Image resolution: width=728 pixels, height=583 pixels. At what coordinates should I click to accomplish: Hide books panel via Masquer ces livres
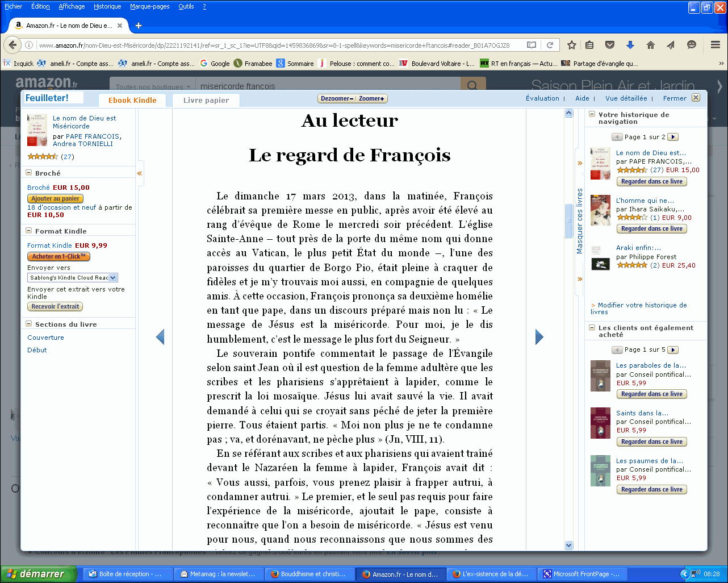579,221
